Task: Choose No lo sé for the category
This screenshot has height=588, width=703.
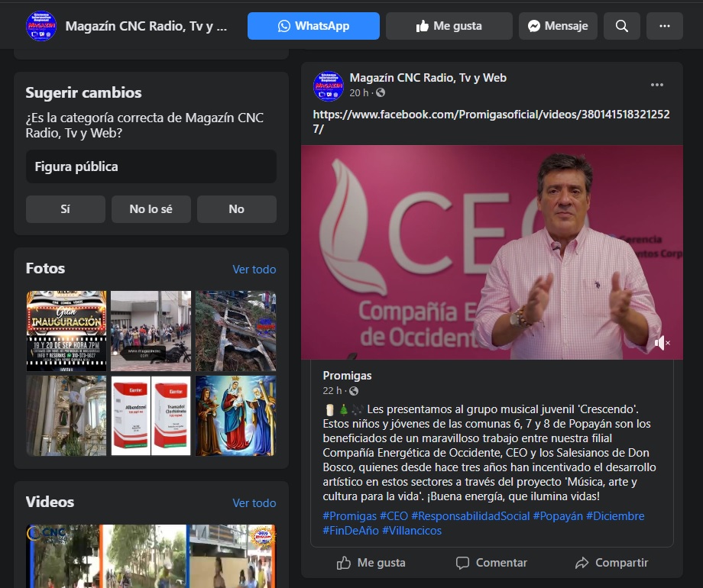Action: (151, 208)
